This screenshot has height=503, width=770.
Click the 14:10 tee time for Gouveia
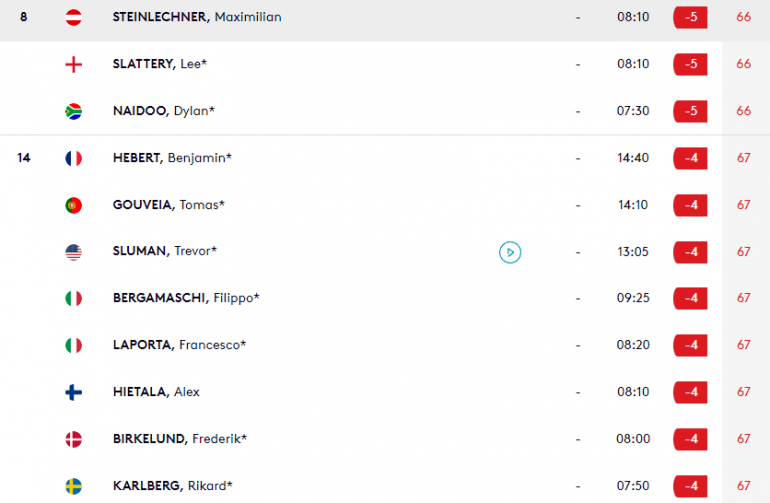633,205
